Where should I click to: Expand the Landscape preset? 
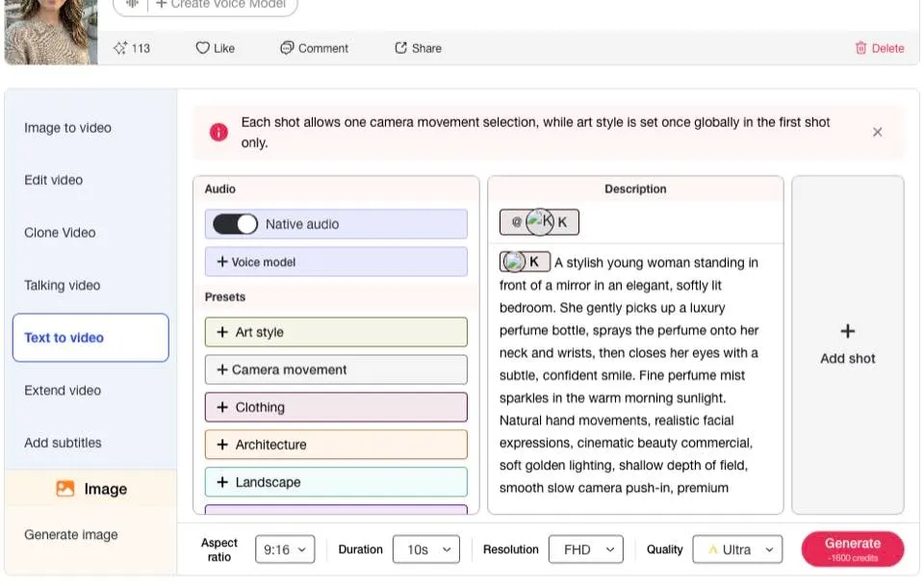pos(336,482)
